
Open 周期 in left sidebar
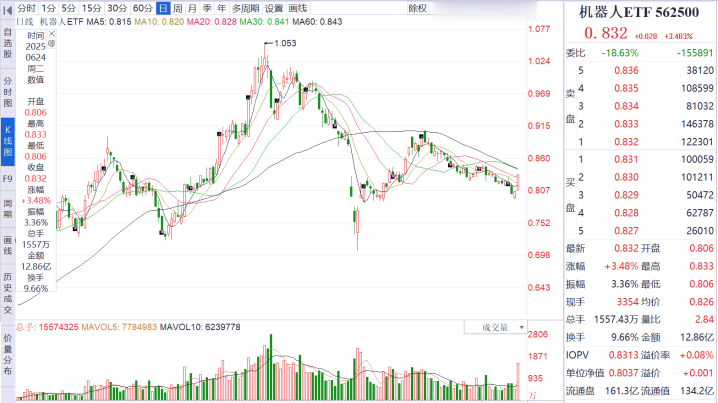point(8,208)
